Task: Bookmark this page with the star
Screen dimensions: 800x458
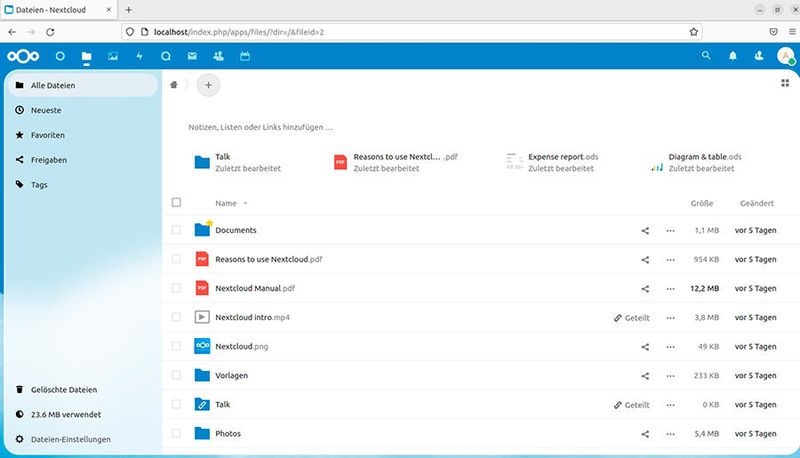Action: pyautogui.click(x=694, y=32)
